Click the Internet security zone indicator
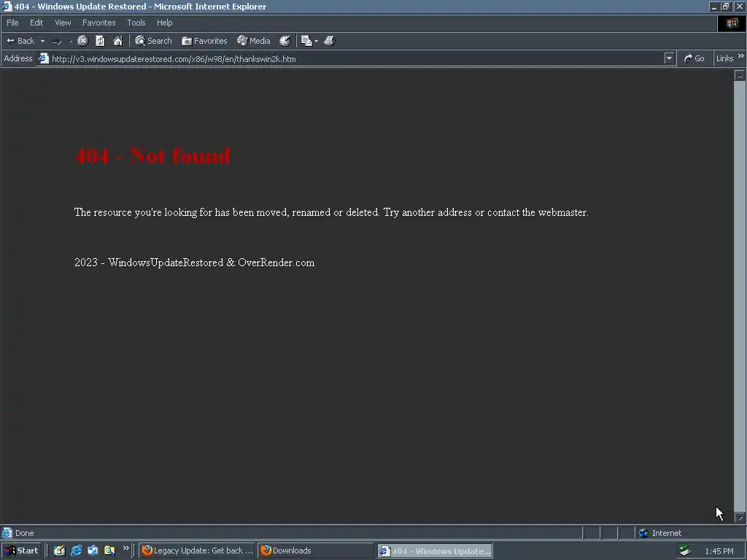 coord(660,533)
